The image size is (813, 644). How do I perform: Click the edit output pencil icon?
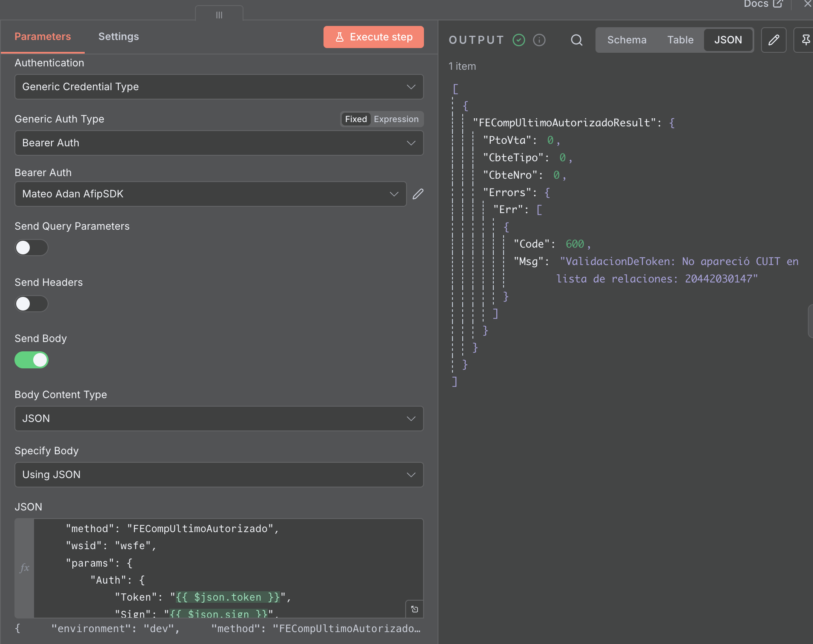pos(773,40)
